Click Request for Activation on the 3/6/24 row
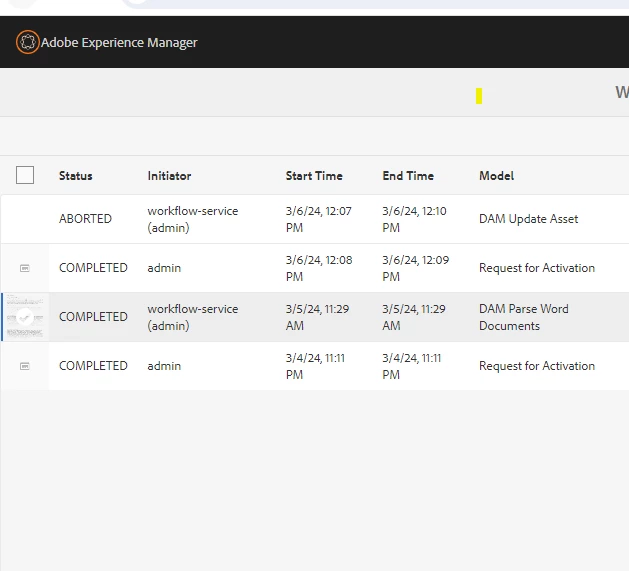 coord(537,268)
